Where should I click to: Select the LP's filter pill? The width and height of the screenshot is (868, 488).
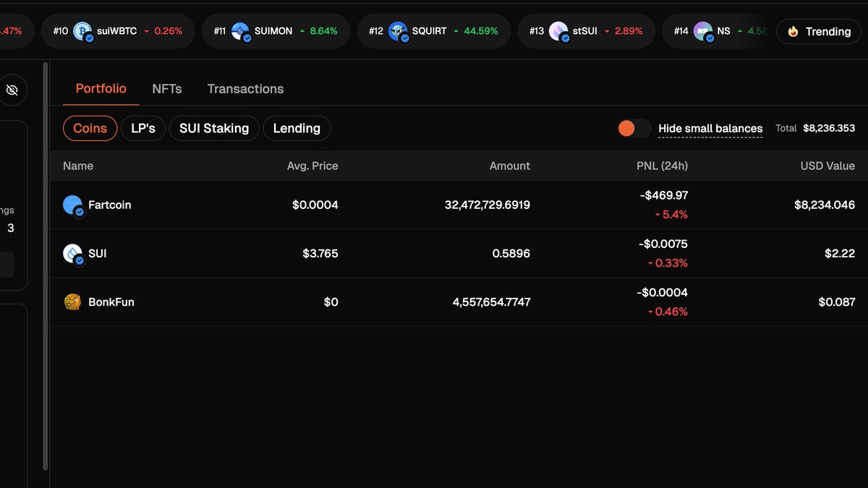point(143,128)
